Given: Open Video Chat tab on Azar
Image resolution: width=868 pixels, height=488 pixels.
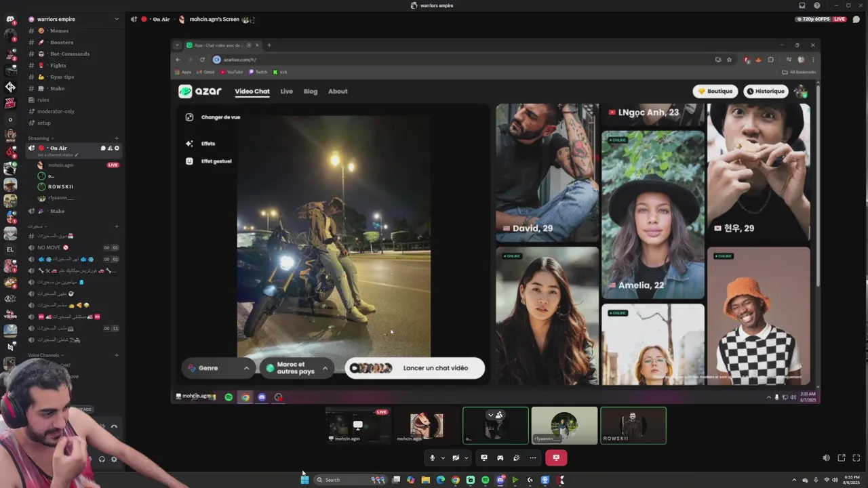Looking at the screenshot, I should [x=252, y=91].
